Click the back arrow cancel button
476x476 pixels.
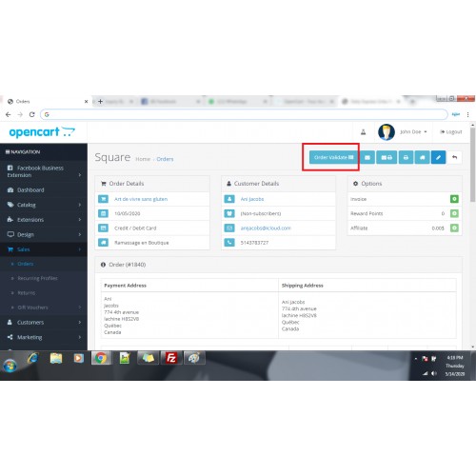click(454, 157)
